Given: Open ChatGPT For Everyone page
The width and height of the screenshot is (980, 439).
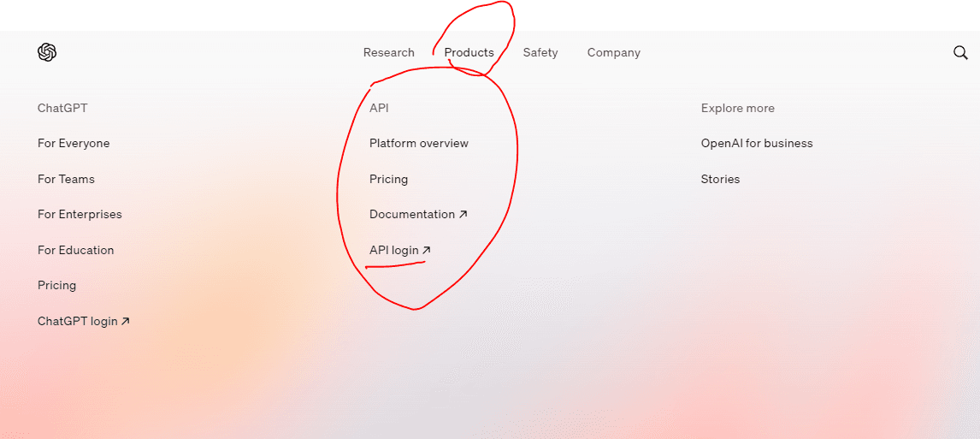Looking at the screenshot, I should [74, 144].
